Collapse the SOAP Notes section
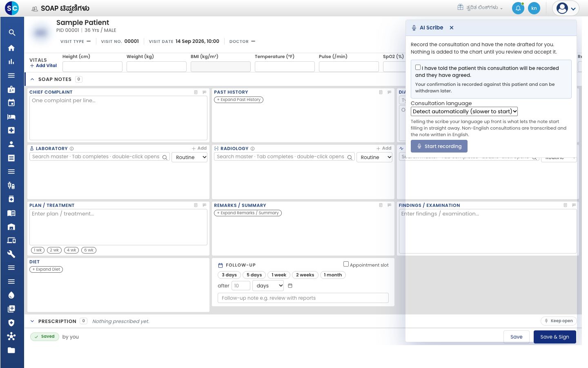588x368 pixels. pyautogui.click(x=32, y=79)
